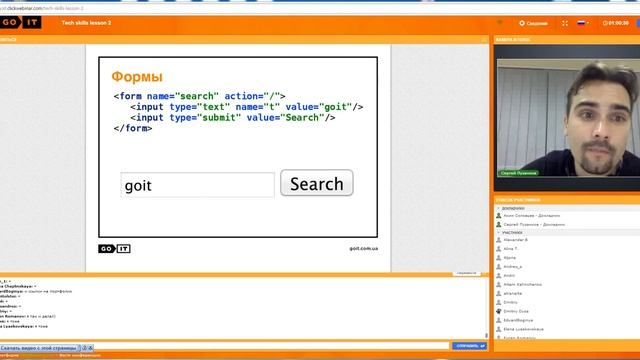Viewport: 640px width, 360px height.
Task: Click the small button above the chat panel
Action: [x=467, y=273]
